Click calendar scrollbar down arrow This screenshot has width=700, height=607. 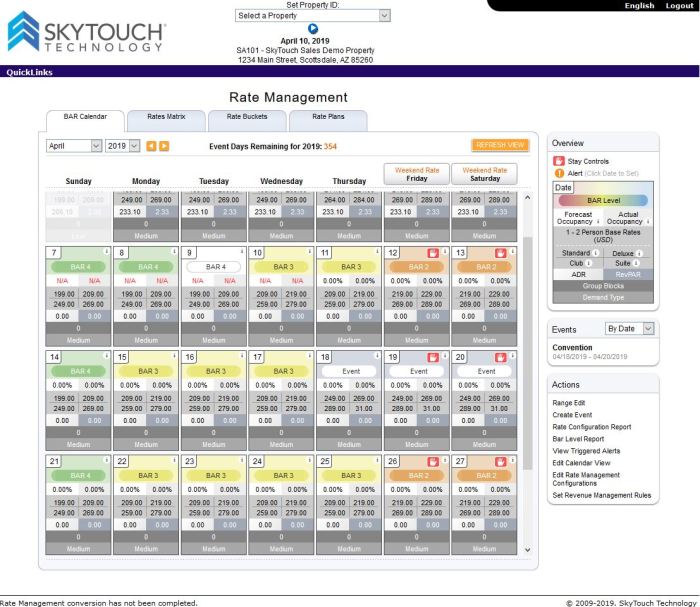point(527,550)
